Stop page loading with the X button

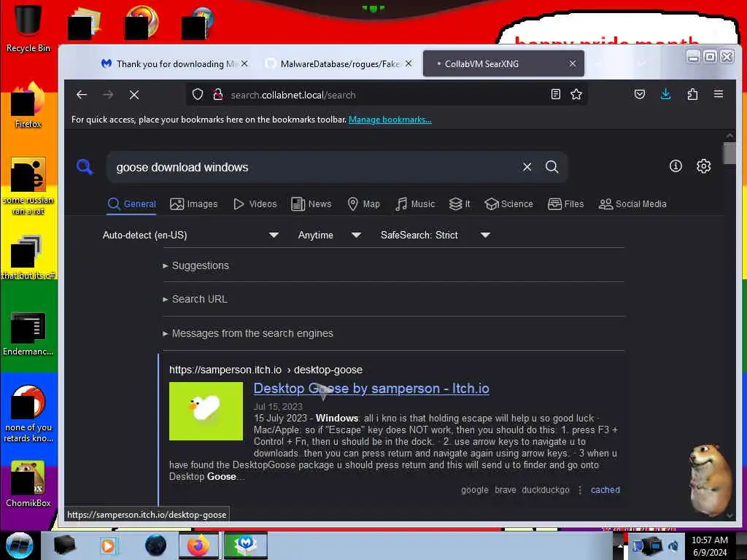(134, 95)
